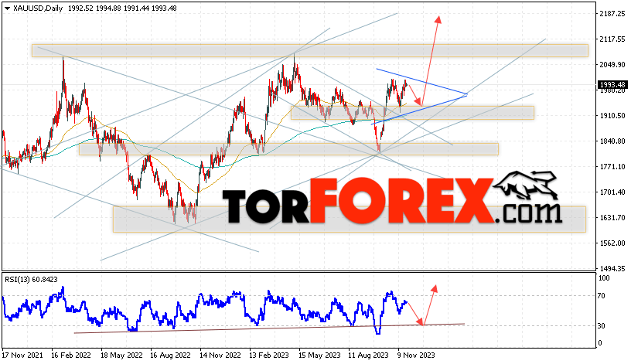Select the RSI 100 level label
Viewport: 631px width, 364px height.
pyautogui.click(x=604, y=278)
